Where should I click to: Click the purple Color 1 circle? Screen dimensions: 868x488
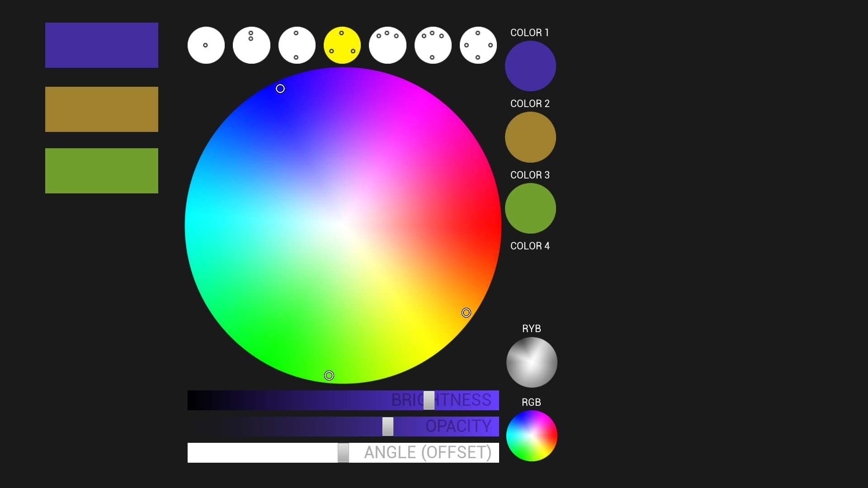point(530,66)
